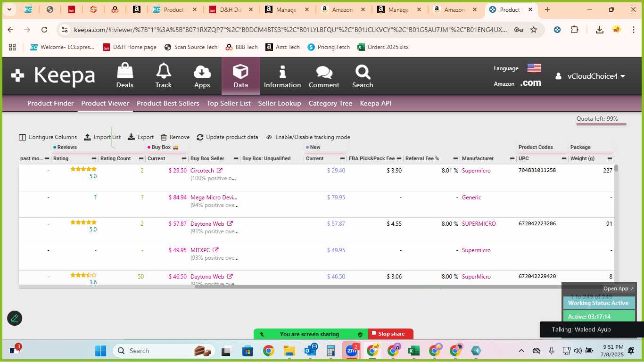
Task: Open external link icon next to Circotech
Action: pyautogui.click(x=220, y=171)
